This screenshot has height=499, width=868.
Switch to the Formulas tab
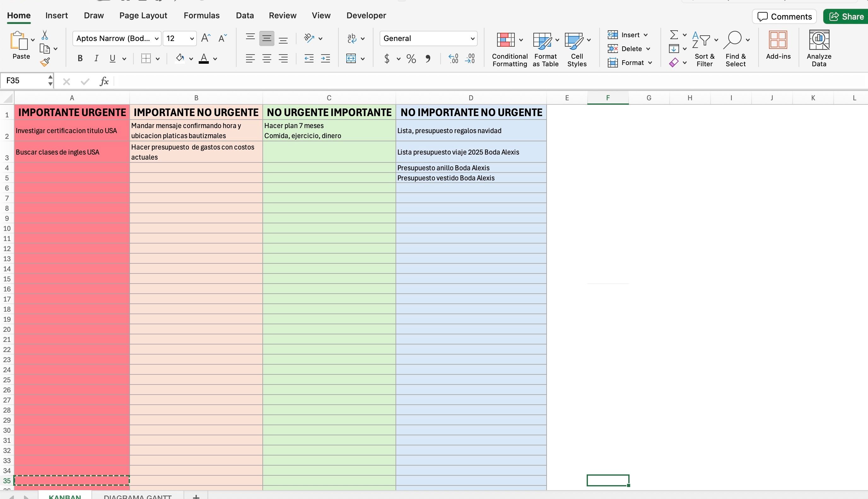pos(202,15)
